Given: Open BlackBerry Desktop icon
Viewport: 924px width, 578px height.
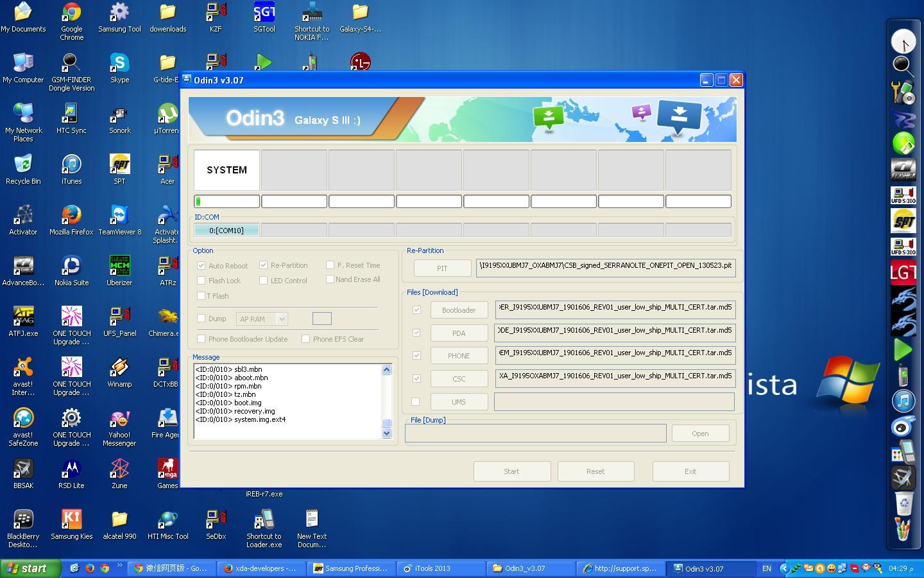Looking at the screenshot, I should [x=23, y=529].
